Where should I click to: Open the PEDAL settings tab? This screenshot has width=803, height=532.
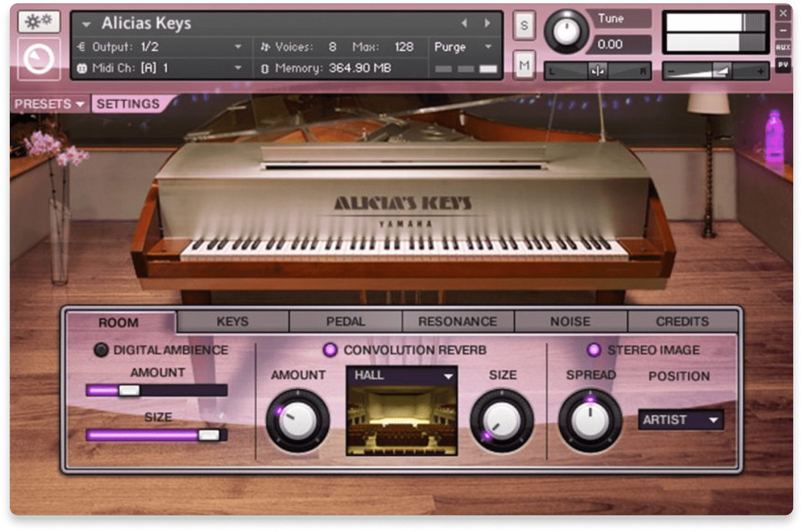[345, 321]
